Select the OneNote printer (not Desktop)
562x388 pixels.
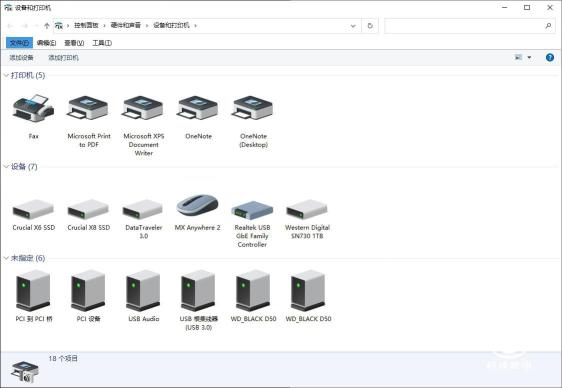[x=198, y=108]
